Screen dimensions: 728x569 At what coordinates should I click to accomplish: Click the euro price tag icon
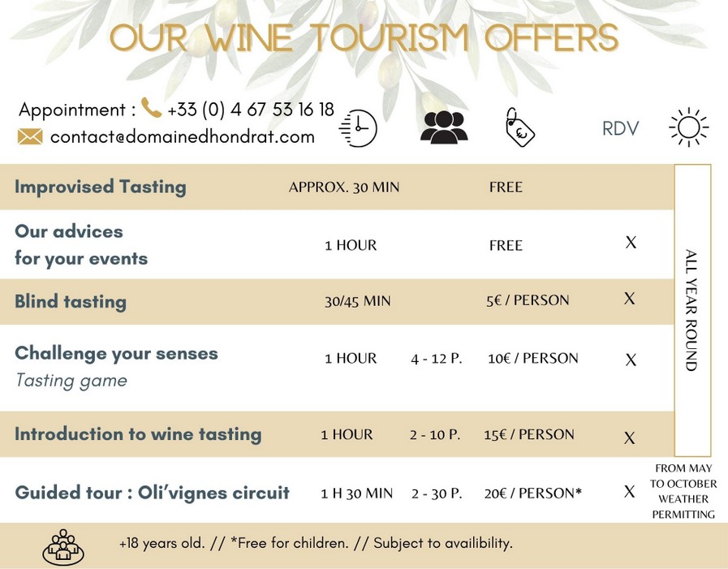click(519, 127)
